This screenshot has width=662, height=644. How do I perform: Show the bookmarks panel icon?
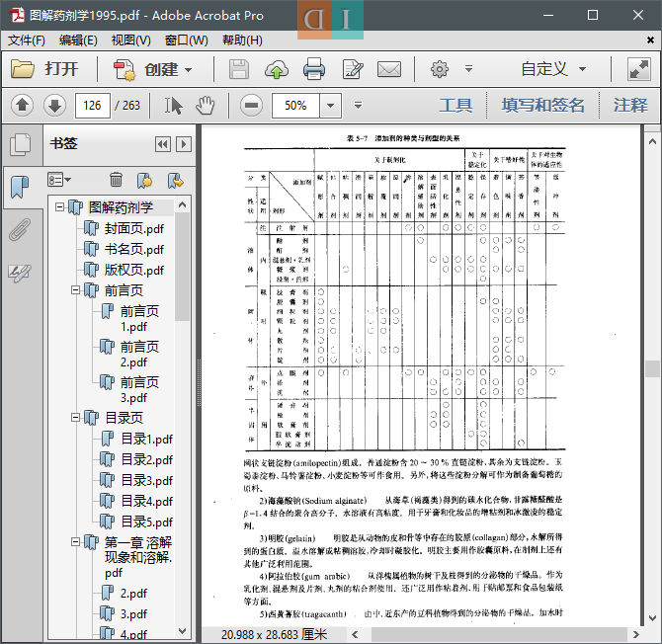(20, 187)
